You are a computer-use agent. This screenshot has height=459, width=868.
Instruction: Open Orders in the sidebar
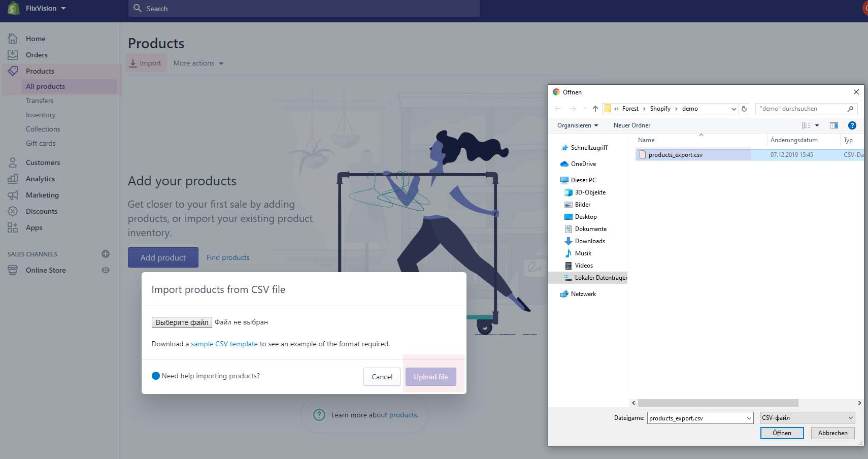37,55
